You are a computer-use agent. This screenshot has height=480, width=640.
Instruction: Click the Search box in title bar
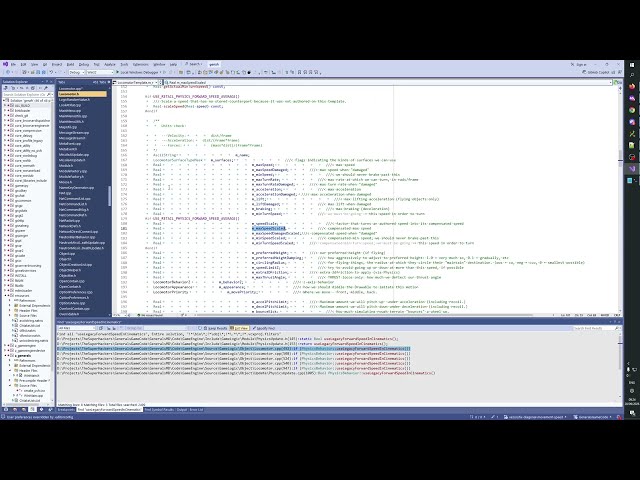click(x=193, y=64)
